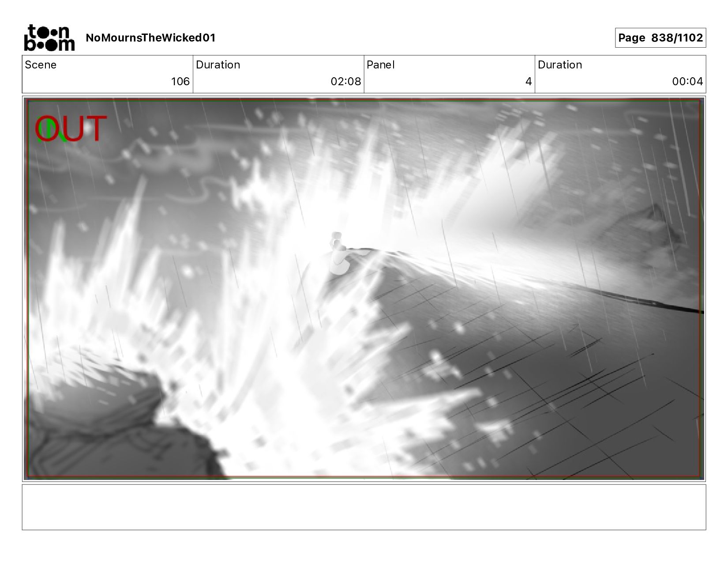Select the panel duration value 00:04

click(x=687, y=81)
